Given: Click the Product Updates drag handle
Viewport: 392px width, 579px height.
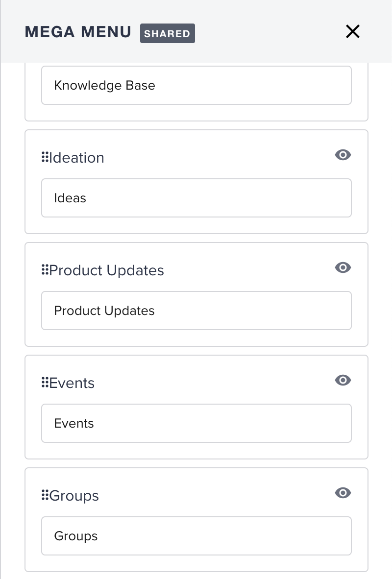Looking at the screenshot, I should coord(45,270).
